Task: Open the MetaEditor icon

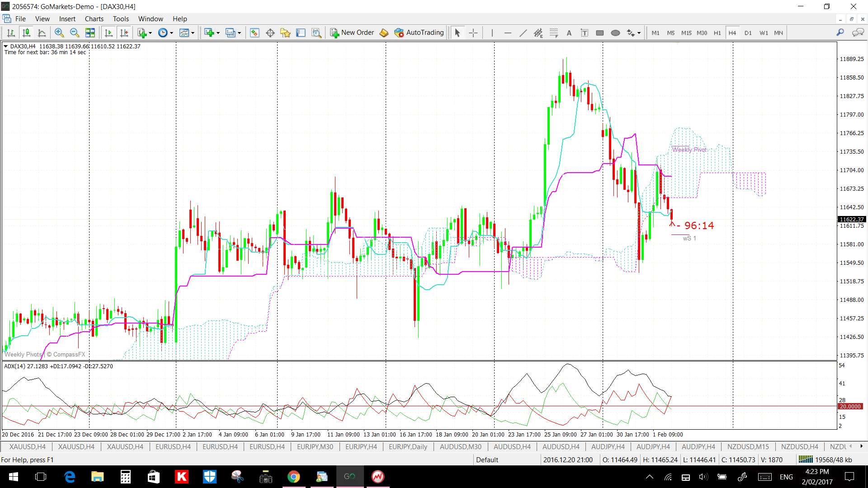Action: coord(384,33)
